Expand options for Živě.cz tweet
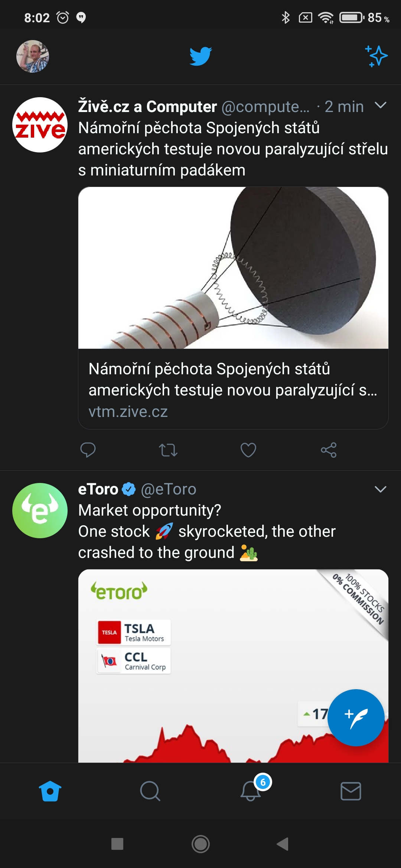Image resolution: width=401 pixels, height=868 pixels. pyautogui.click(x=381, y=106)
